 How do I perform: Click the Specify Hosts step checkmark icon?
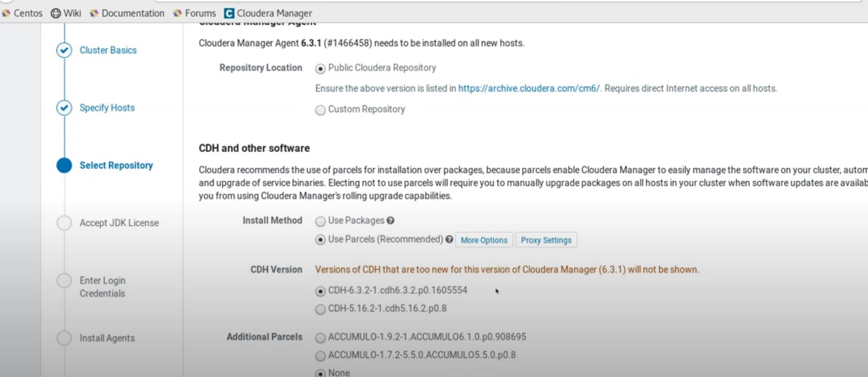[64, 108]
